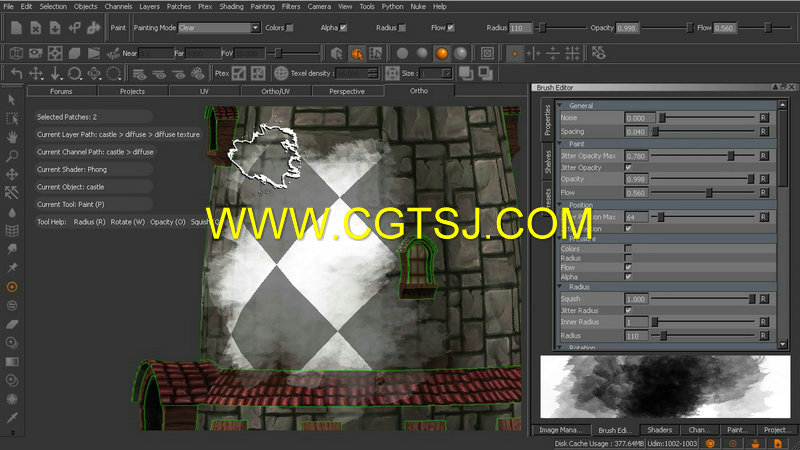Uncheck Jitter Radius in Brush Editor
This screenshot has width=800, height=450.
628,310
